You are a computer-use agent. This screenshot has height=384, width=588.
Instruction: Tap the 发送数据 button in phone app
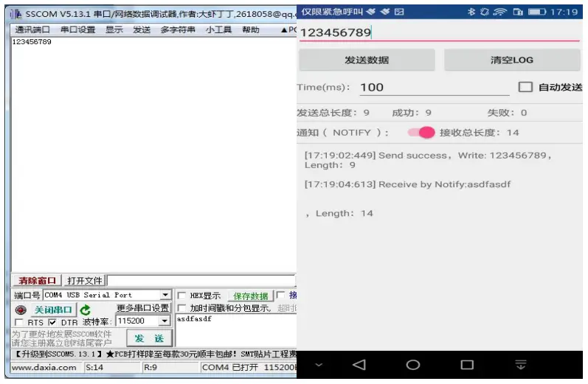pyautogui.click(x=367, y=60)
